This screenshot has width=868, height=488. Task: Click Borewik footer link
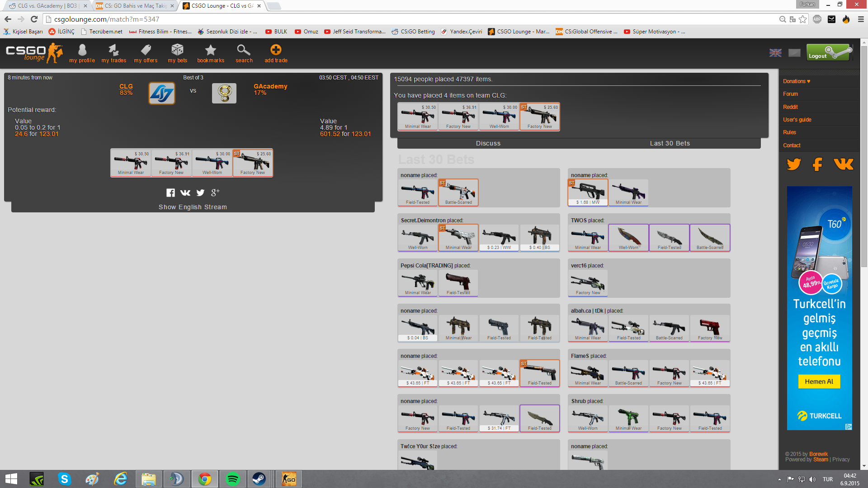[818, 454]
